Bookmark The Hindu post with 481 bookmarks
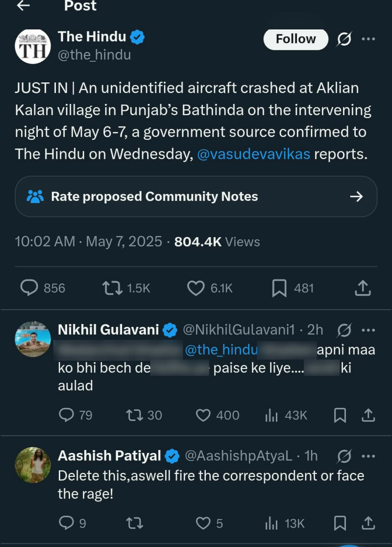 pyautogui.click(x=279, y=288)
